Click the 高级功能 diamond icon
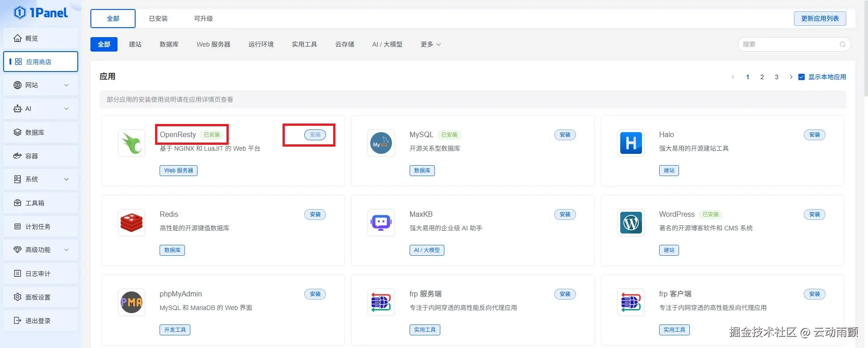Screen dimensions: 868x348 point(18,250)
